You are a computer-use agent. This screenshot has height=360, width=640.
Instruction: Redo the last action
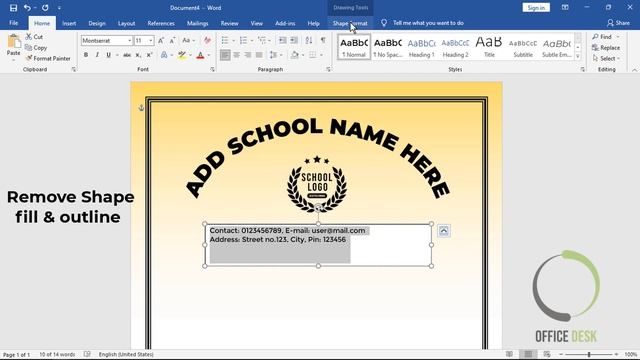(45, 8)
